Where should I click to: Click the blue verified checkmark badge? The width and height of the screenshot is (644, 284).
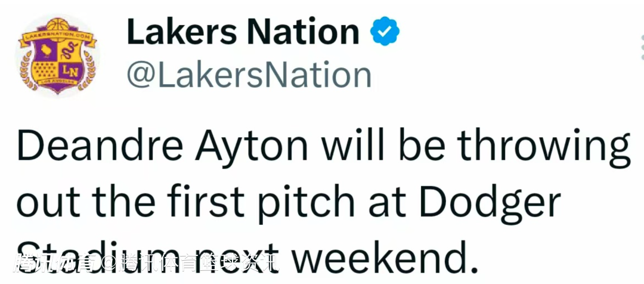[385, 31]
